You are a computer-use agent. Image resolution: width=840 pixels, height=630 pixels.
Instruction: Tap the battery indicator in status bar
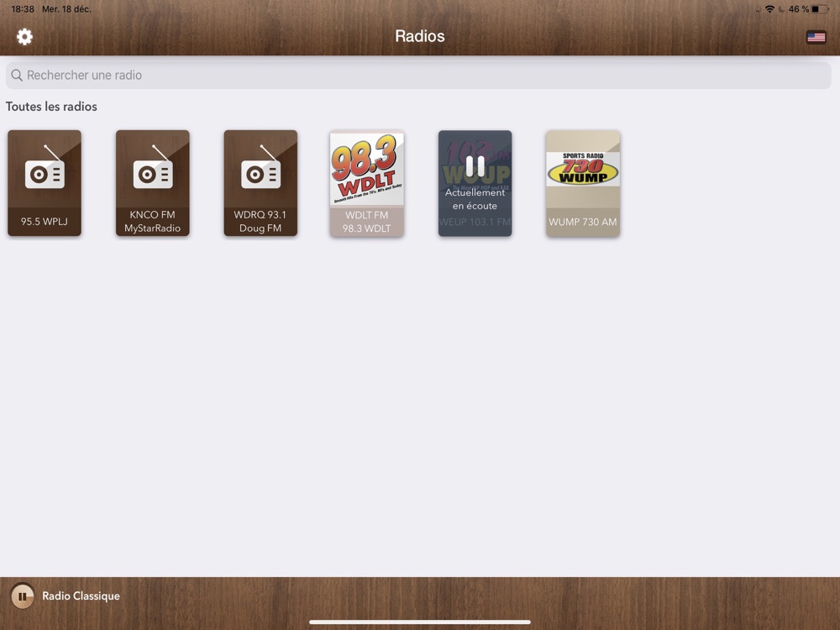point(819,9)
